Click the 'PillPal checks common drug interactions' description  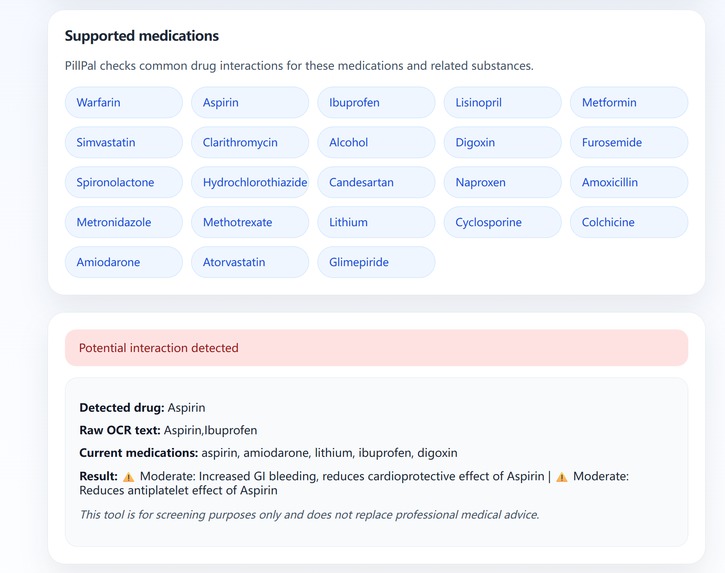299,66
